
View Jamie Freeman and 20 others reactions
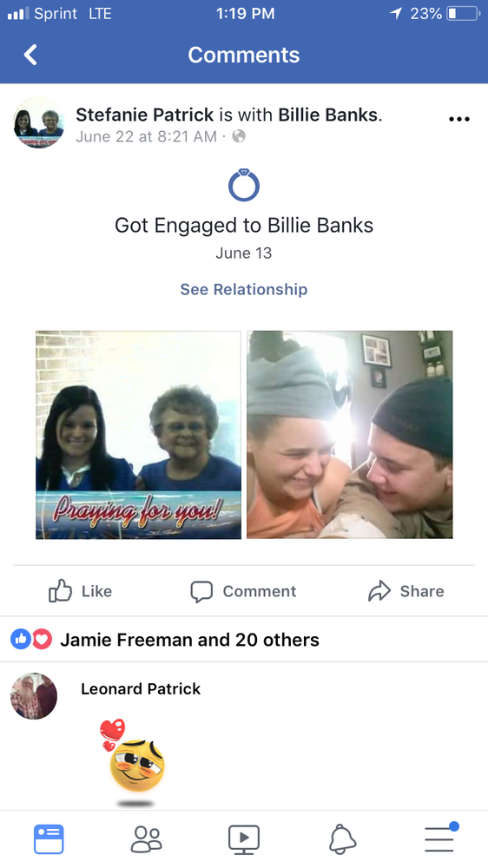[x=189, y=640]
